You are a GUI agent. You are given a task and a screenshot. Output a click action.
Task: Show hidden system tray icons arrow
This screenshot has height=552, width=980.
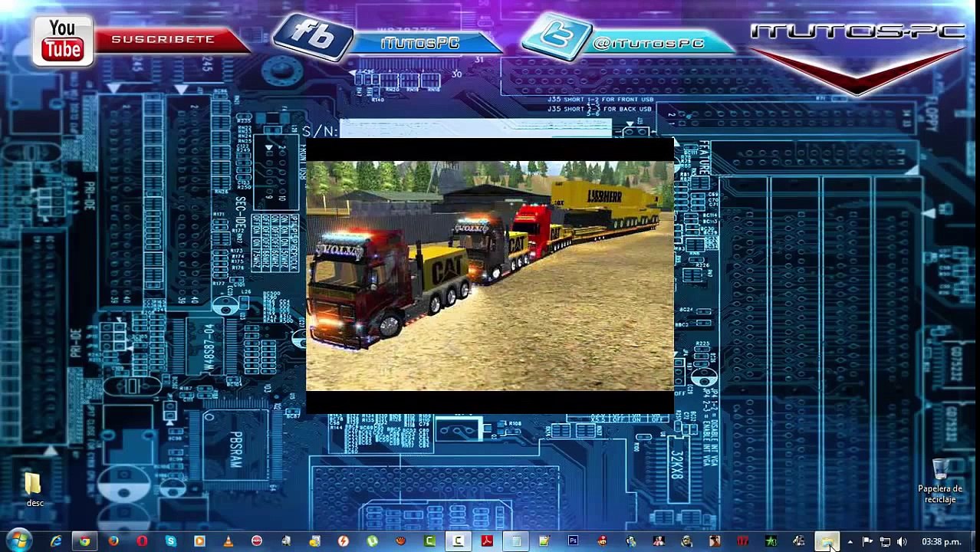click(x=850, y=542)
